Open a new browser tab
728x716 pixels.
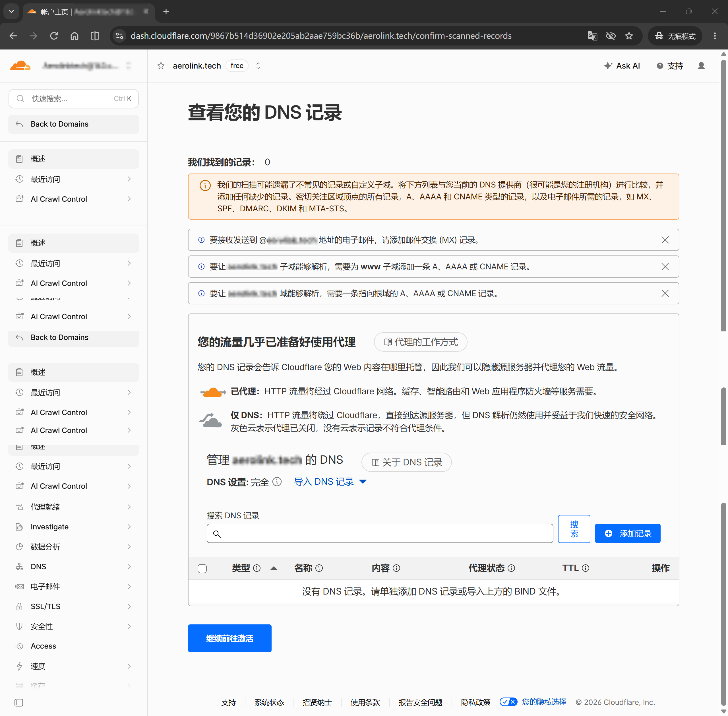tap(166, 11)
